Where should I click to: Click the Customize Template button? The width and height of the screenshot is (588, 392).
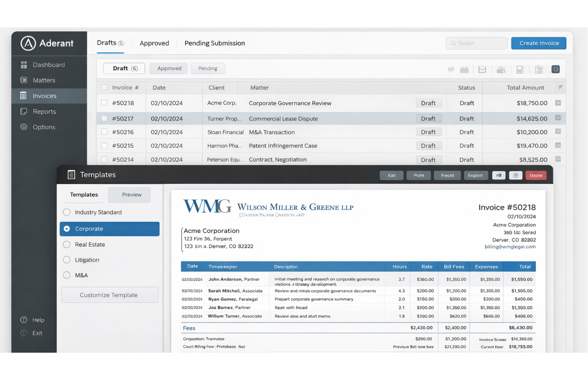[109, 295]
